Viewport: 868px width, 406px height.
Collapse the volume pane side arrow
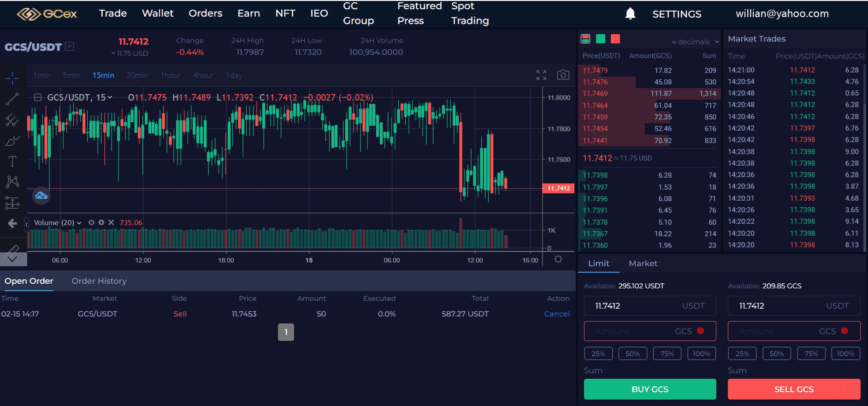tap(26, 224)
